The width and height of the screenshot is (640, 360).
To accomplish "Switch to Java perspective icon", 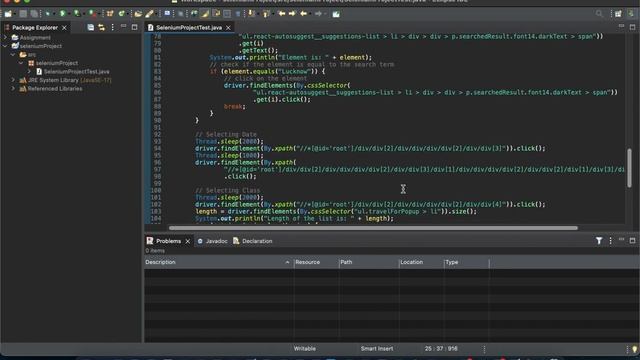I will pos(631,14).
